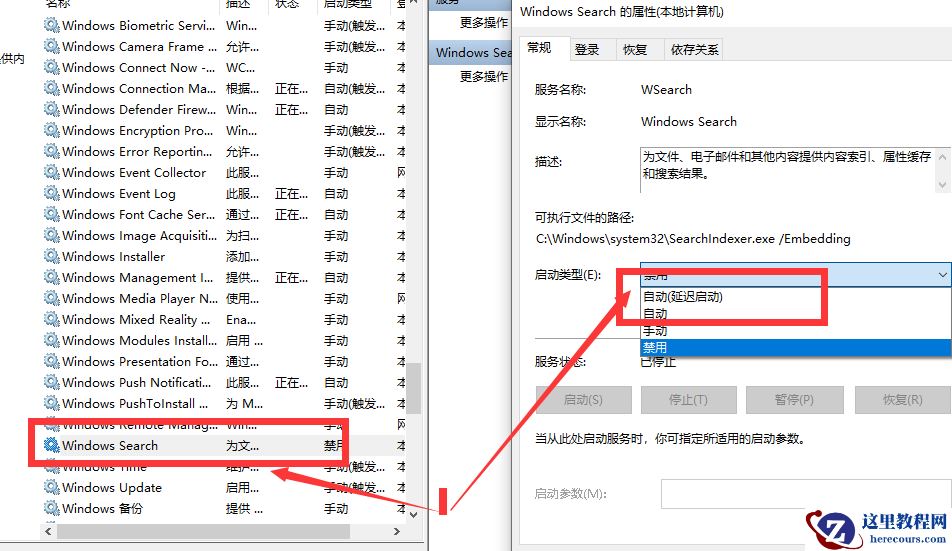Click services list horizontal scrollbar thumb

tap(203, 532)
